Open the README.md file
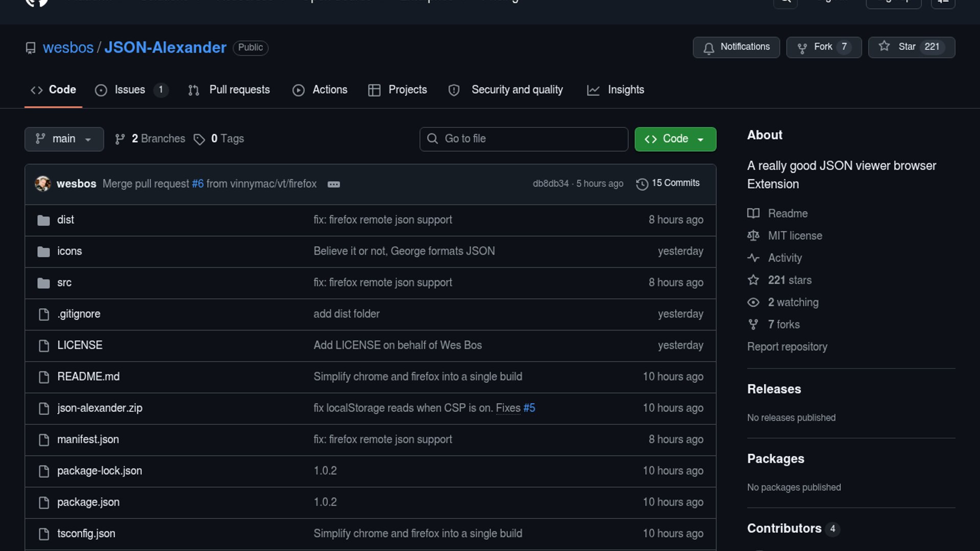This screenshot has height=551, width=980. point(88,377)
